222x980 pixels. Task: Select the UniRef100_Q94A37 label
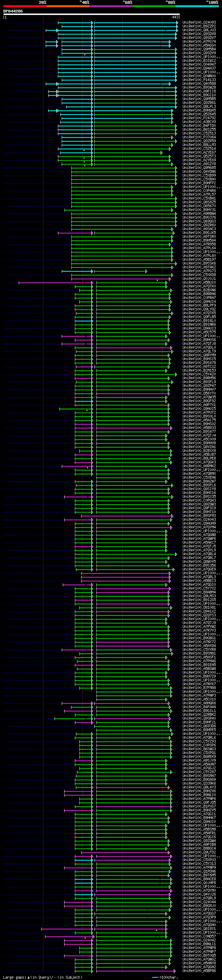[x=199, y=68]
